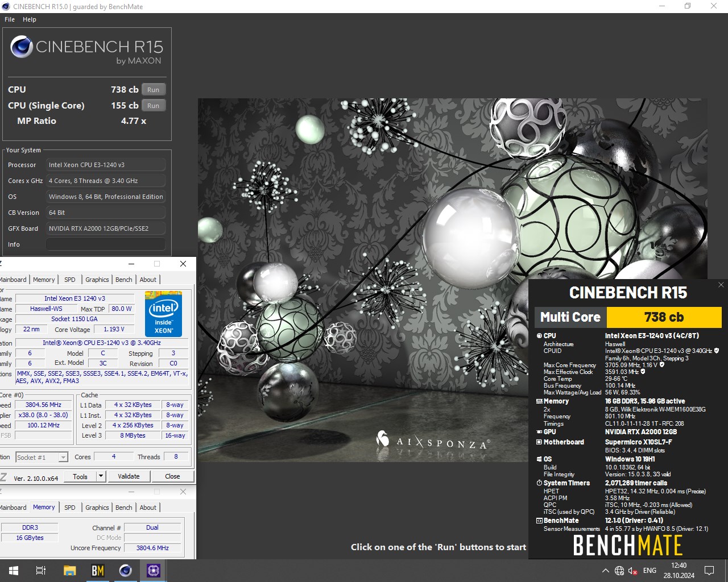Change ENG input language in tray
The width and height of the screenshot is (728, 582).
tap(650, 571)
